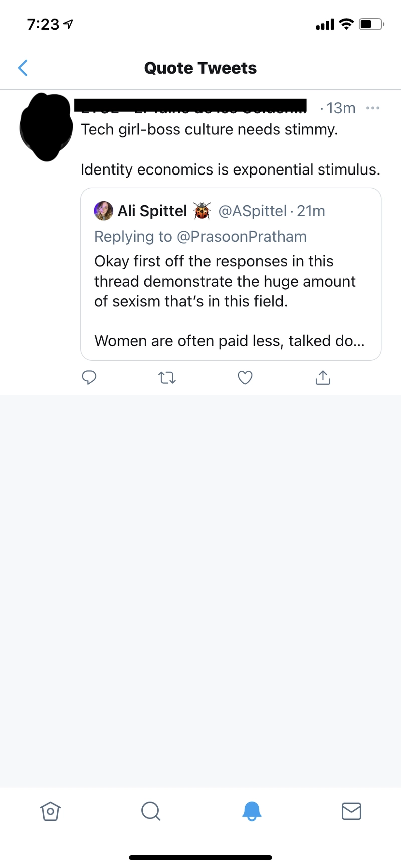Open the redacted author name bar
This screenshot has width=401, height=868.
[x=190, y=106]
